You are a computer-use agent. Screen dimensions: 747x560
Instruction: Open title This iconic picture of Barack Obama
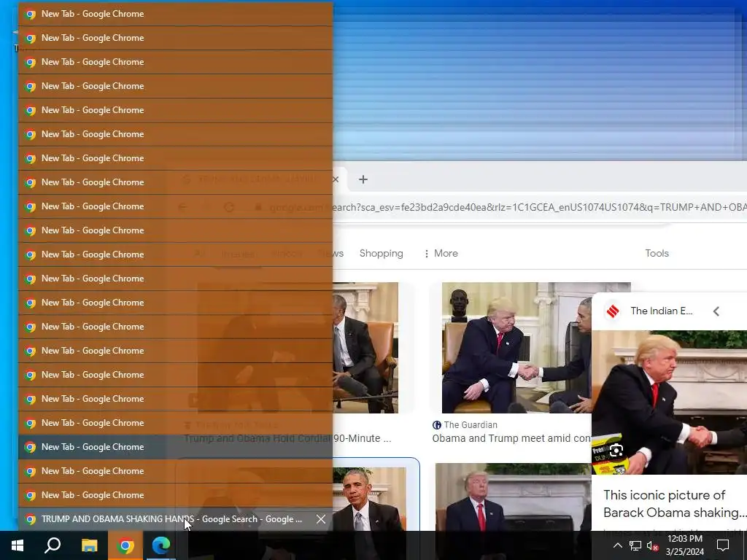pyautogui.click(x=675, y=504)
